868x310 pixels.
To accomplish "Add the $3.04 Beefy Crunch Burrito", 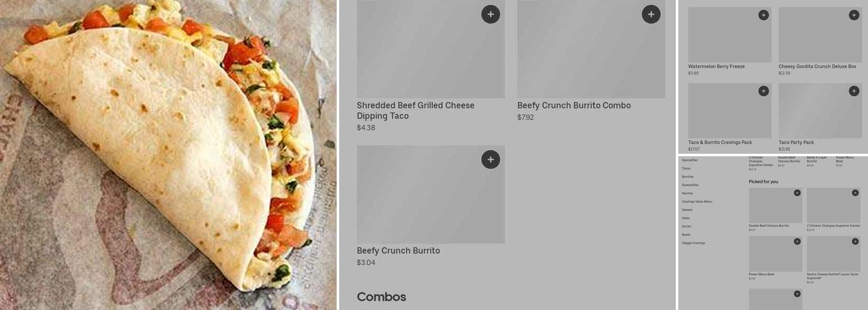I will [490, 159].
